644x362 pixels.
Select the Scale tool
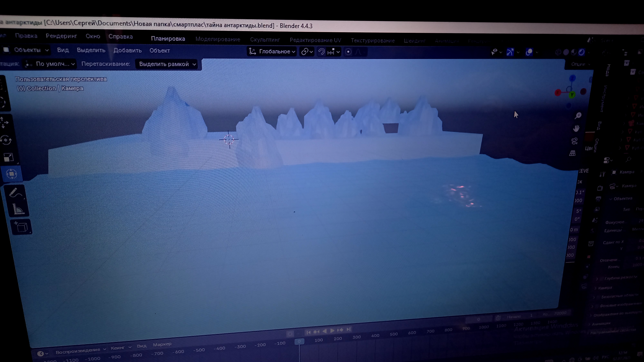9,157
